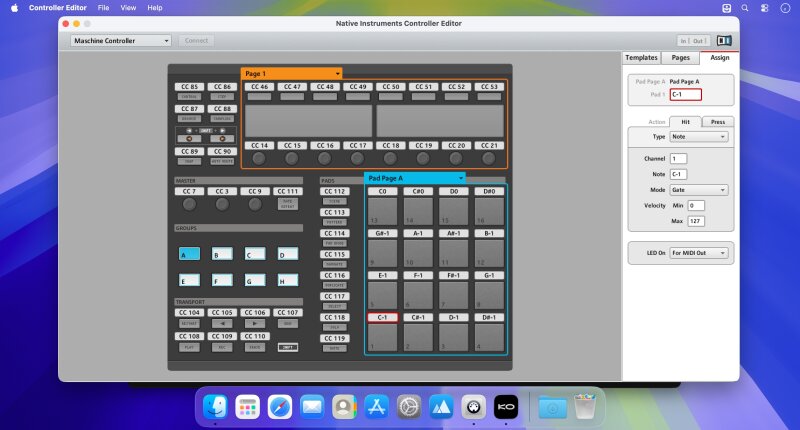
Task: Open the Maschine Controller device dropdown
Action: (121, 40)
